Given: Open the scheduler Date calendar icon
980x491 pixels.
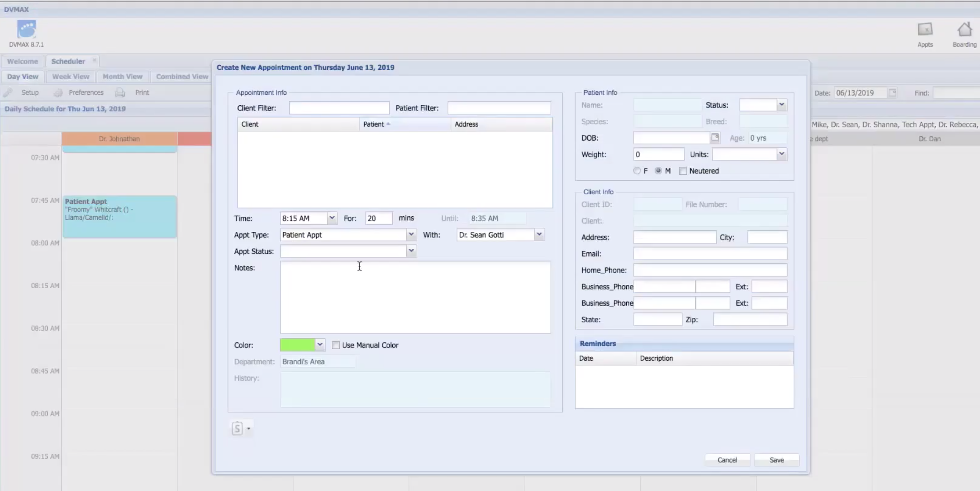Looking at the screenshot, I should coord(892,93).
